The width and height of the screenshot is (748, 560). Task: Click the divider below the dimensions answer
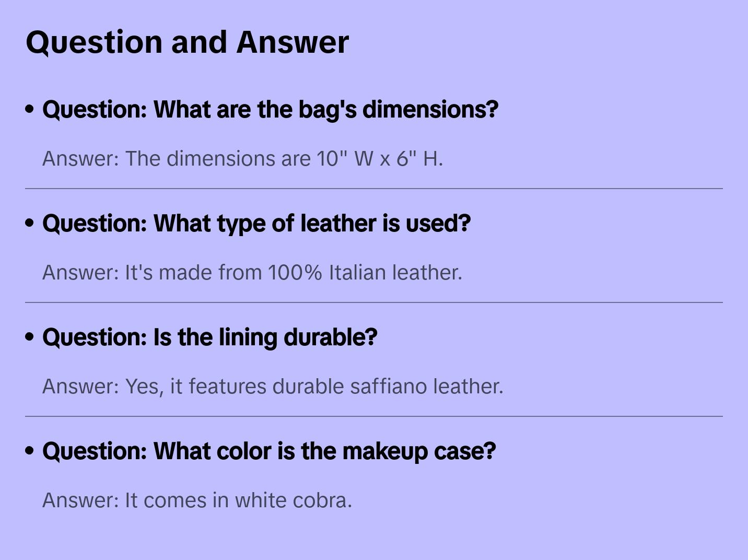click(374, 189)
